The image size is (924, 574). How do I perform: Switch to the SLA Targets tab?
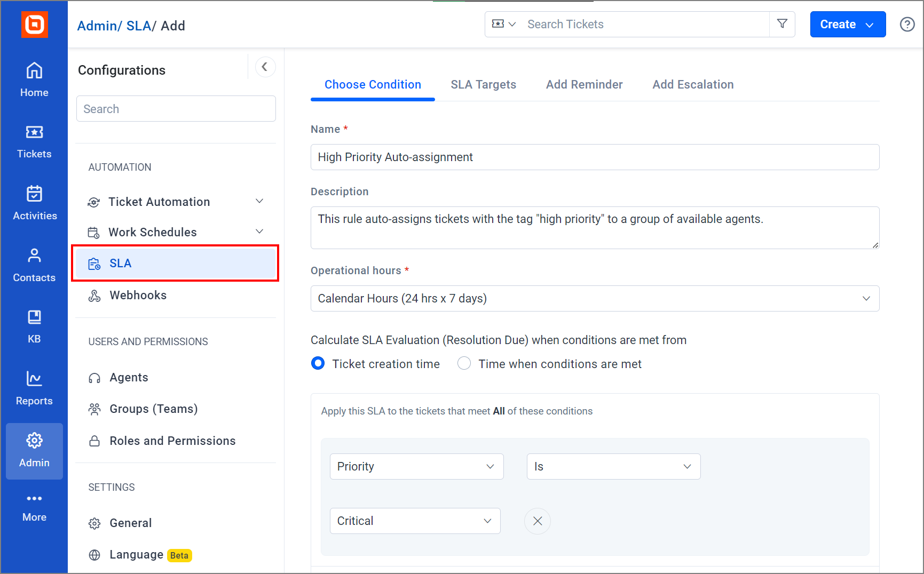point(483,84)
